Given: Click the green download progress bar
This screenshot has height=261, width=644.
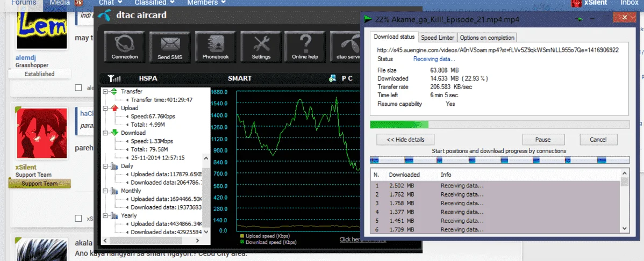Looking at the screenshot, I should tap(500, 125).
